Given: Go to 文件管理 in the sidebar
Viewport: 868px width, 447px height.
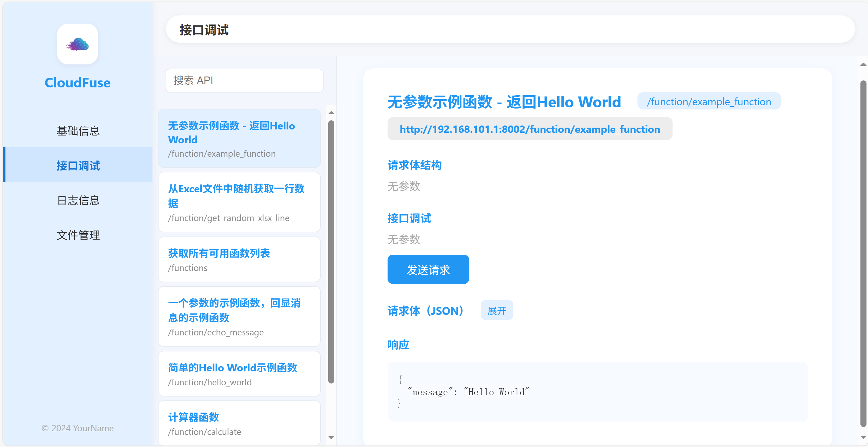Looking at the screenshot, I should point(78,235).
